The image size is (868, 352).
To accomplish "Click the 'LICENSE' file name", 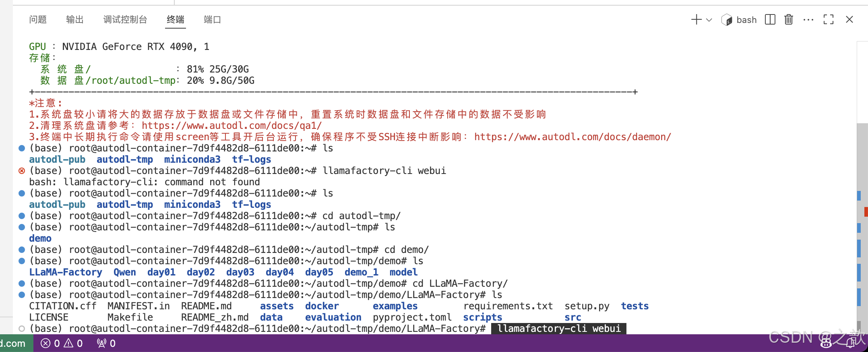I will pos(49,317).
